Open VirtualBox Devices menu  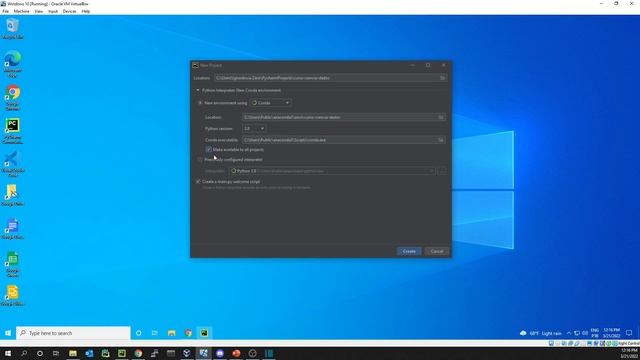pos(69,11)
